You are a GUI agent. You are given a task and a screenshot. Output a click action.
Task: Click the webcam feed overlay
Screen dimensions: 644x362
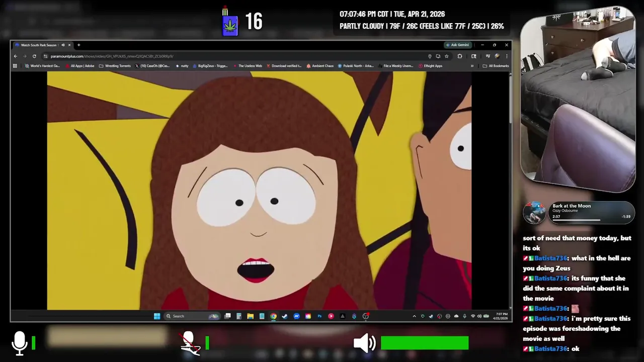pyautogui.click(x=578, y=99)
